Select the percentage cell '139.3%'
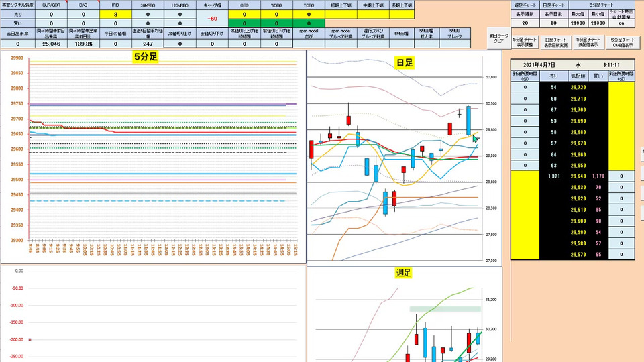 [x=83, y=44]
